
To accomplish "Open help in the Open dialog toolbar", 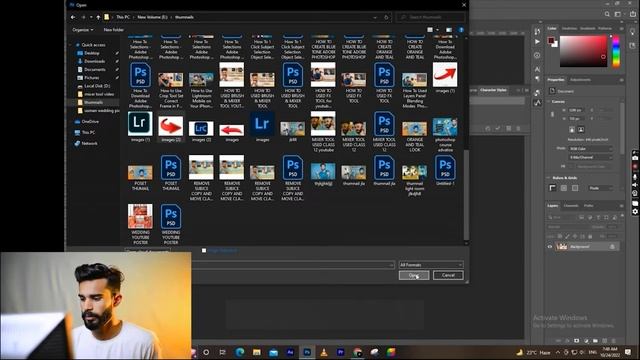I will [x=461, y=30].
